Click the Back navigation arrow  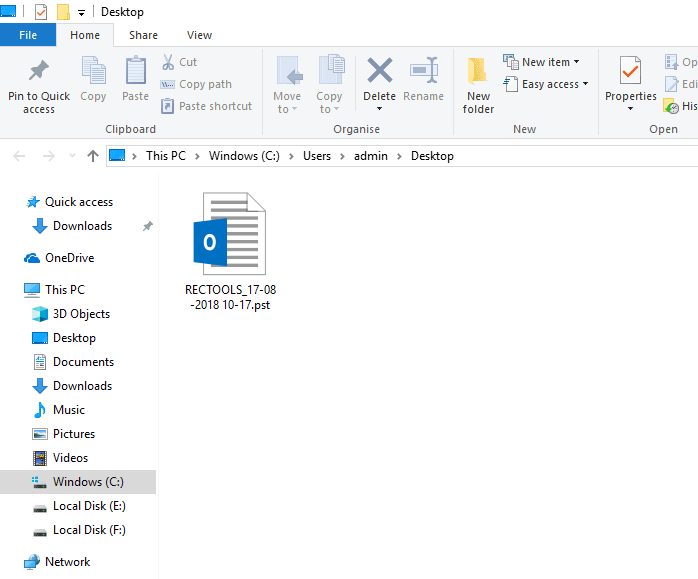[19, 156]
